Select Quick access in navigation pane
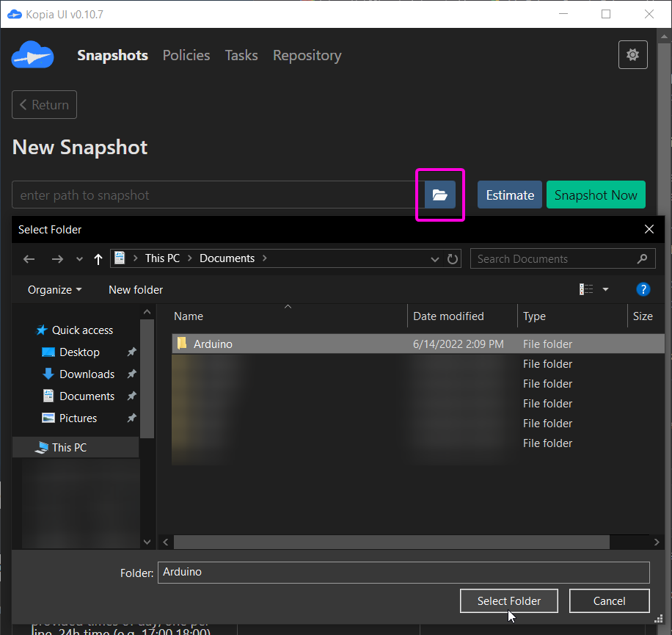Image resolution: width=672 pixels, height=635 pixels. click(x=75, y=330)
